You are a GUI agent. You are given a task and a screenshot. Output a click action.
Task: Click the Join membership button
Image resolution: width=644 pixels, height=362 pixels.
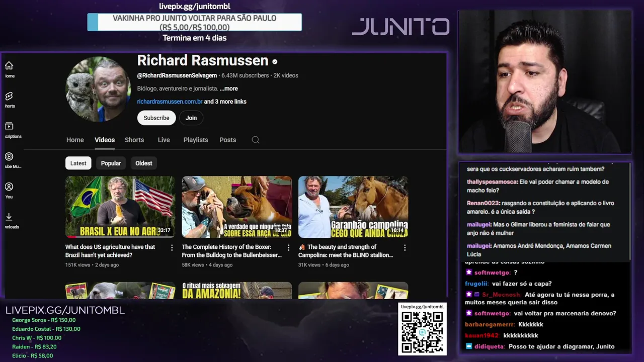click(x=191, y=118)
